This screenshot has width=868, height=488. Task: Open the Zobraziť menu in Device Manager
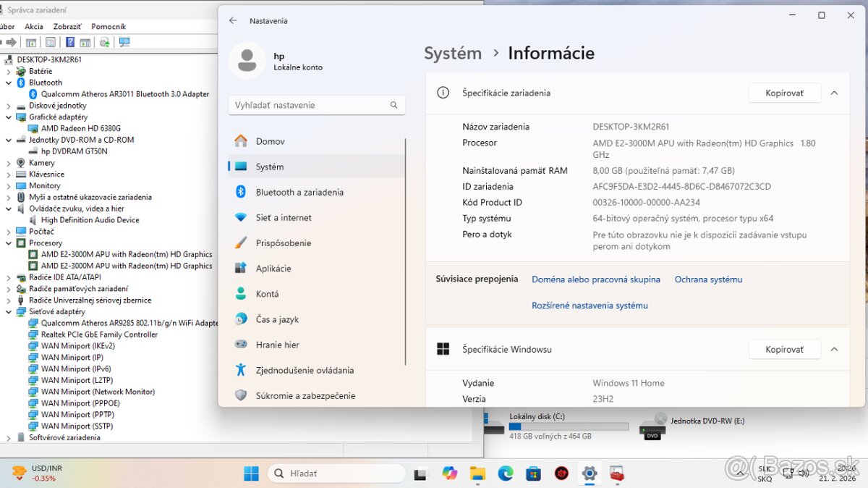point(67,26)
